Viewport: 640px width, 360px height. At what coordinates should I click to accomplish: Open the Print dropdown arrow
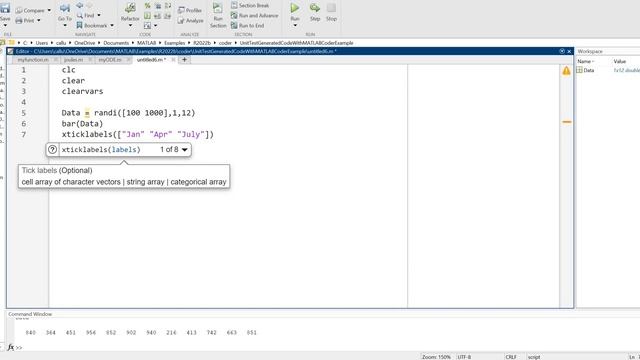(39, 20)
